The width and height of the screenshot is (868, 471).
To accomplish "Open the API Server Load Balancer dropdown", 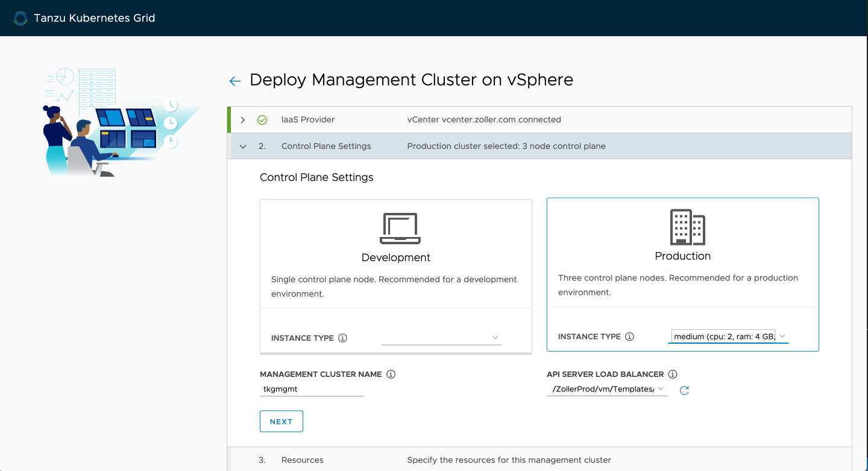I will [606, 390].
